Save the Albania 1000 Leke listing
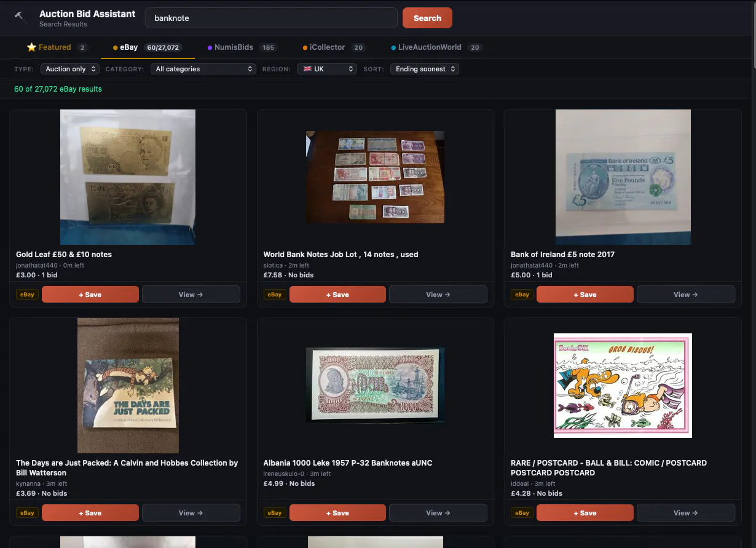This screenshot has height=548, width=756. [x=337, y=513]
